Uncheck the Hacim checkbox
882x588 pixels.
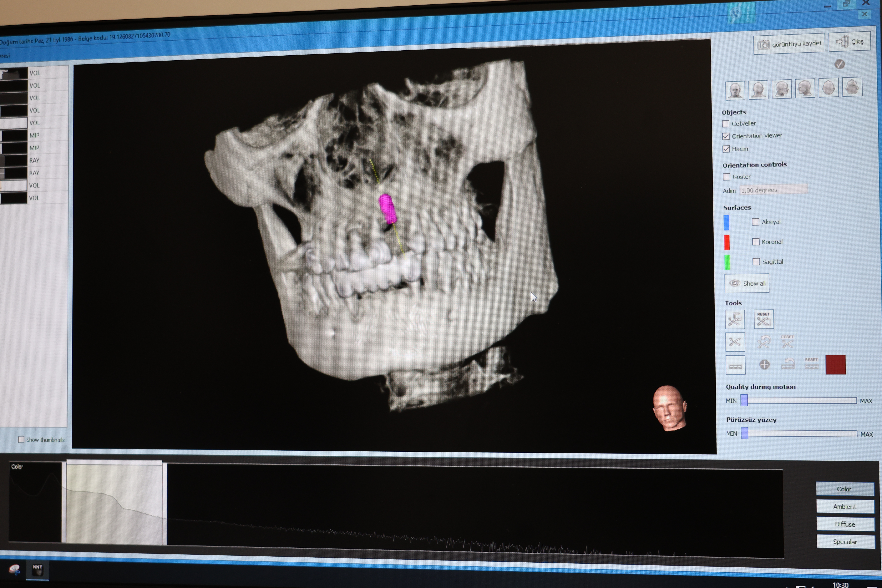(x=726, y=149)
